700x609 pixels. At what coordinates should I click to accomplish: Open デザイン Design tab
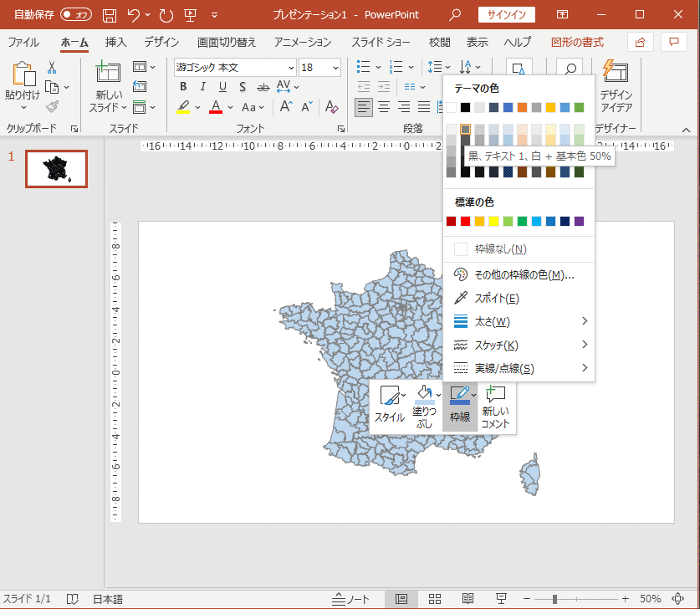click(x=161, y=42)
